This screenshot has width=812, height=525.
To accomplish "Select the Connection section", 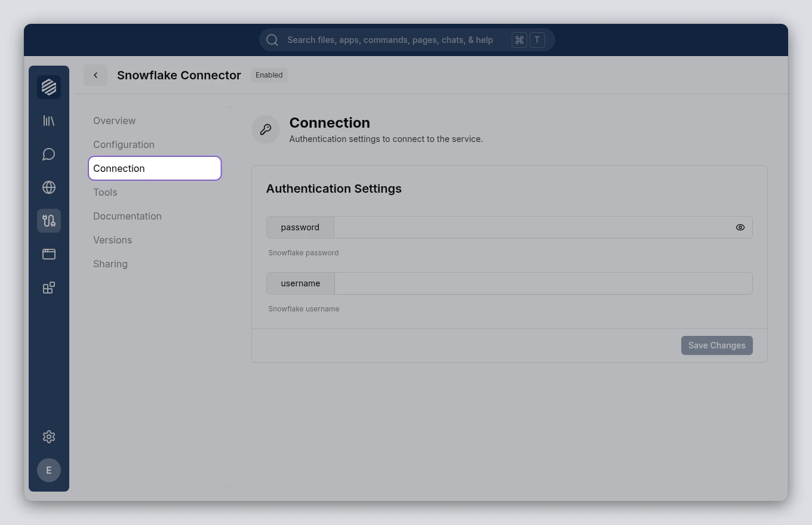I will [x=155, y=168].
